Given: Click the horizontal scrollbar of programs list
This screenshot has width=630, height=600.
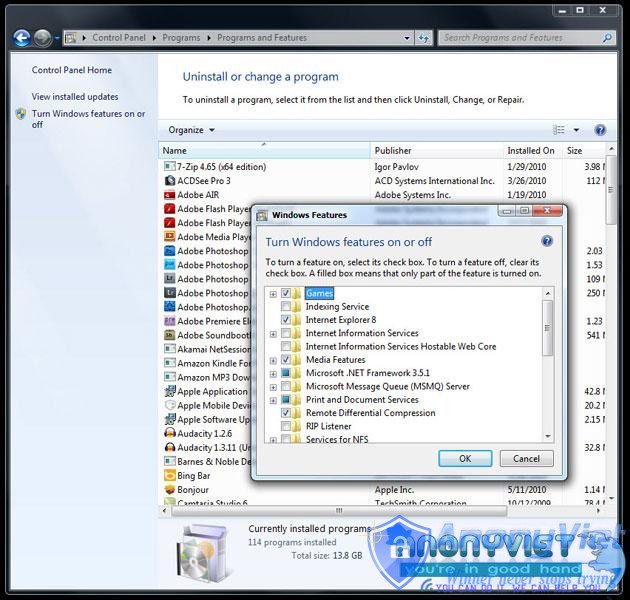Looking at the screenshot, I should [x=339, y=511].
